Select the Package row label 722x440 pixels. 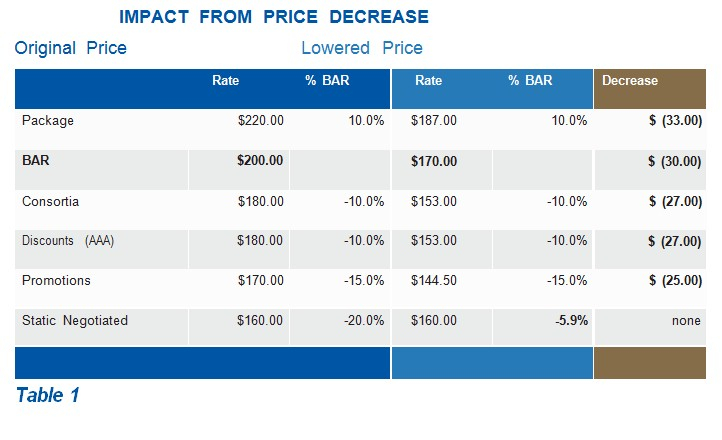pos(48,121)
